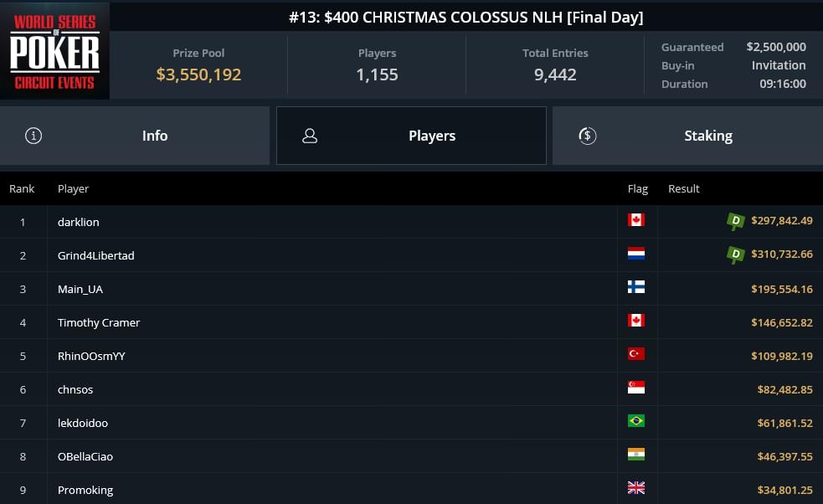Click the Canadian flag in darklion's row

(636, 220)
